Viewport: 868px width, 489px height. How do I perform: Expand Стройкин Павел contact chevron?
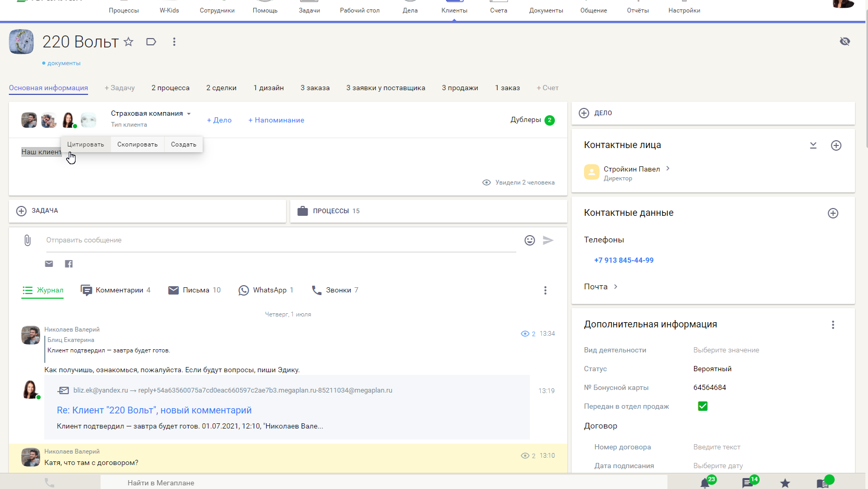668,168
